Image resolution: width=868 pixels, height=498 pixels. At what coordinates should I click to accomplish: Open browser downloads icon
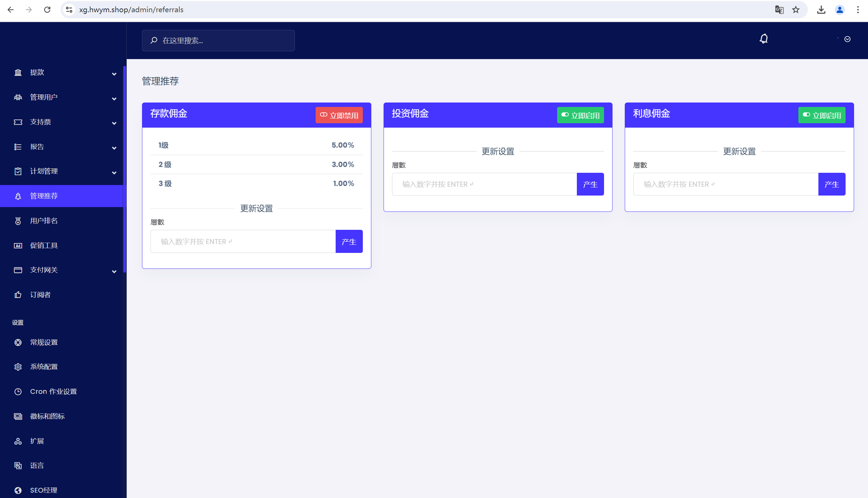pyautogui.click(x=821, y=10)
